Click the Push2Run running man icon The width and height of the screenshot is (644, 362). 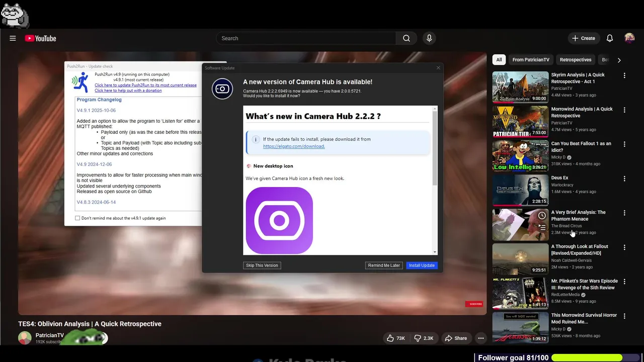(80, 82)
